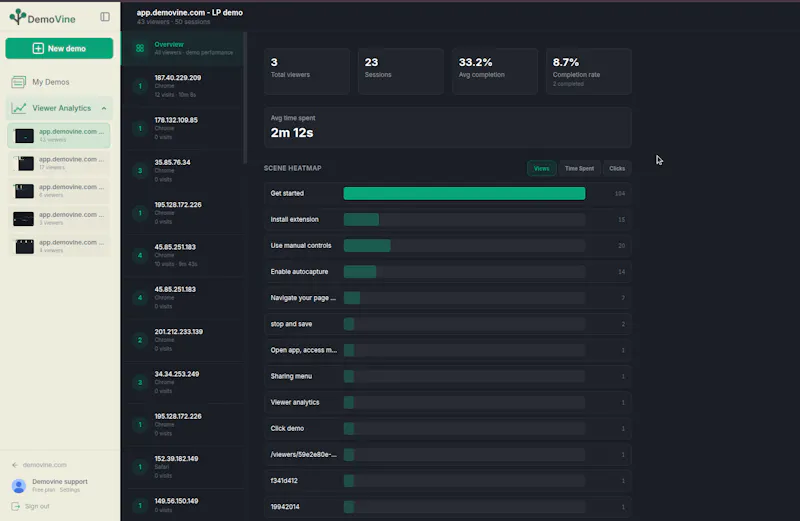Click the Sessions stat card
The width and height of the screenshot is (800, 521).
[401, 71]
